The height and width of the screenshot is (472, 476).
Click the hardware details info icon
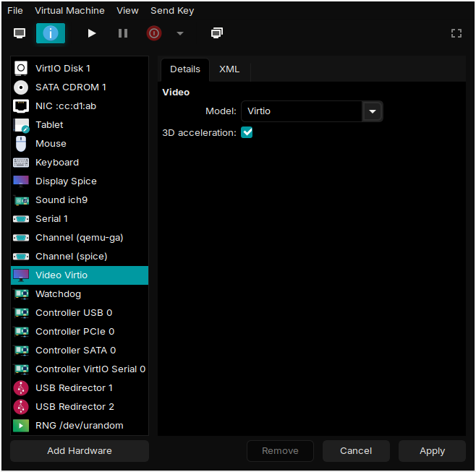pyautogui.click(x=51, y=33)
